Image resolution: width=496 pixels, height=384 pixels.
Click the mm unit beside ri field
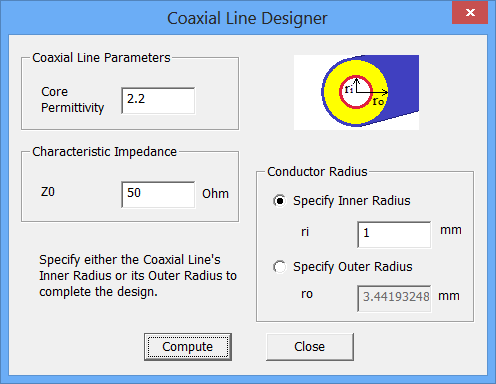[451, 230]
